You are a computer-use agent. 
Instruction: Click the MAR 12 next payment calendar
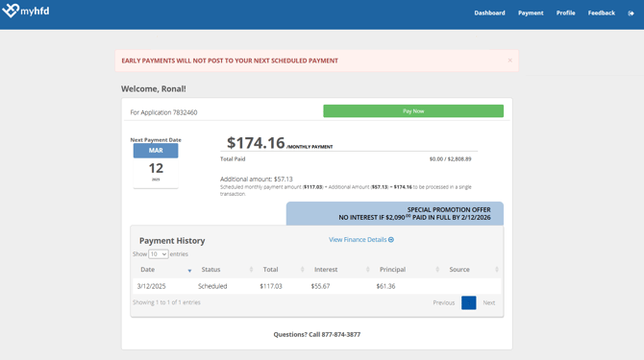156,166
